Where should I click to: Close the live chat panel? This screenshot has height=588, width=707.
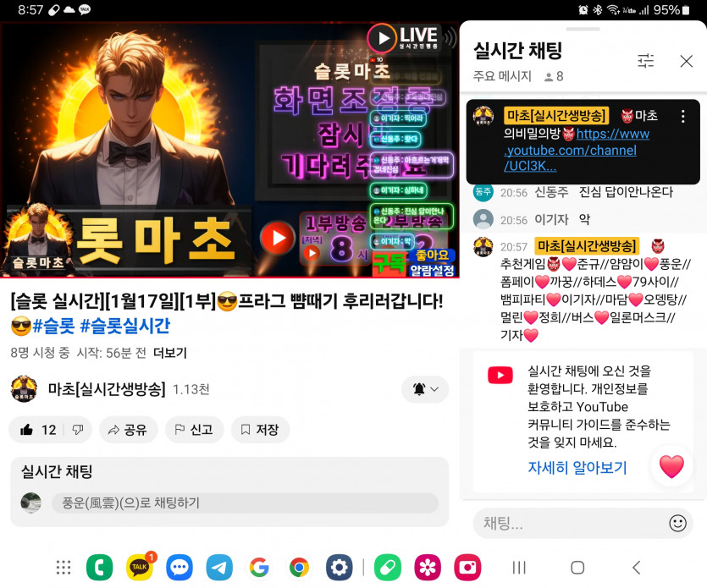point(687,61)
